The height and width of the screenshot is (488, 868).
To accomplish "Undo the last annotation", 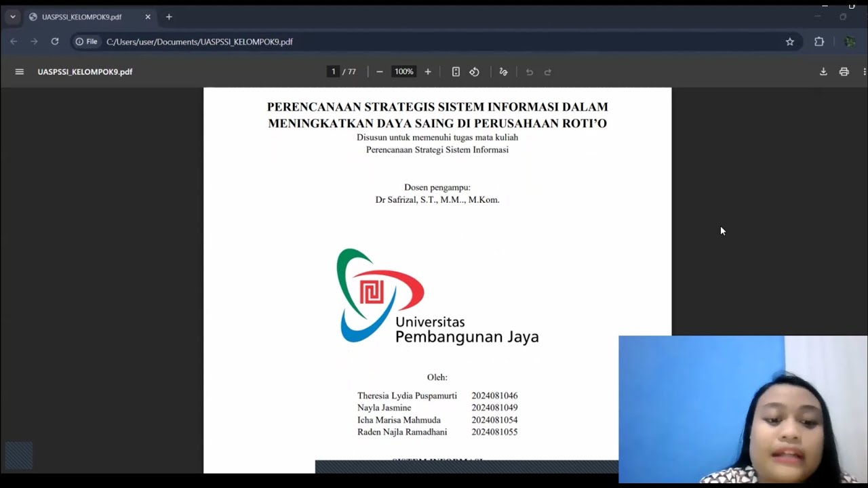I will pyautogui.click(x=530, y=72).
